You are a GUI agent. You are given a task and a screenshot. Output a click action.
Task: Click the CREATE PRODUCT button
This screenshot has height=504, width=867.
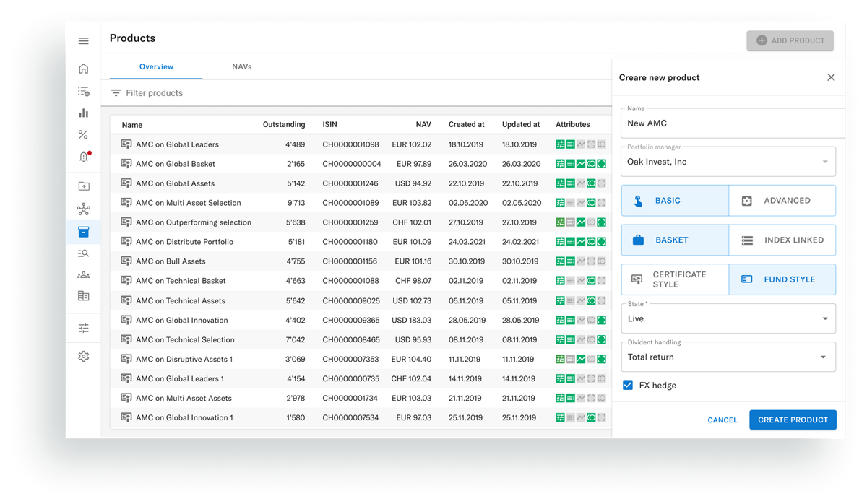(x=793, y=420)
